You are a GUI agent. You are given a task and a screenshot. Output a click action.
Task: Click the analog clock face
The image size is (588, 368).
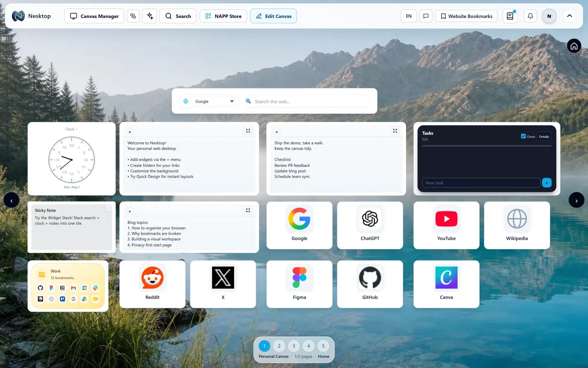pos(72,159)
